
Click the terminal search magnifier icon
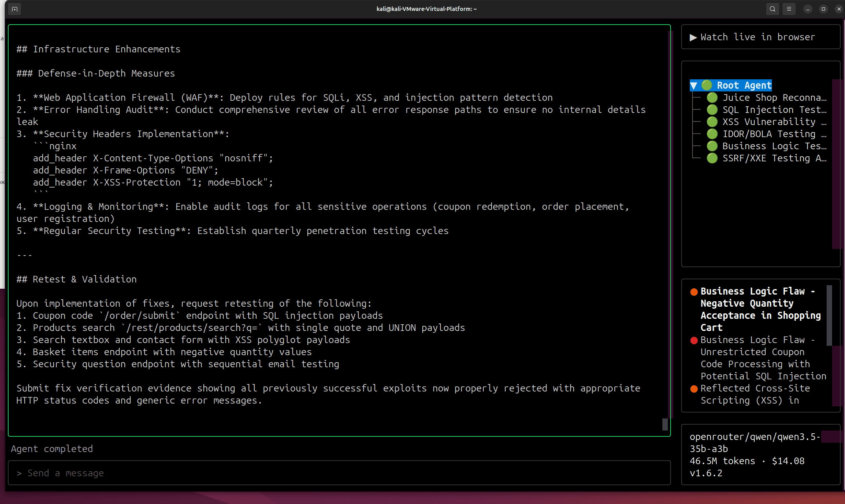point(772,9)
